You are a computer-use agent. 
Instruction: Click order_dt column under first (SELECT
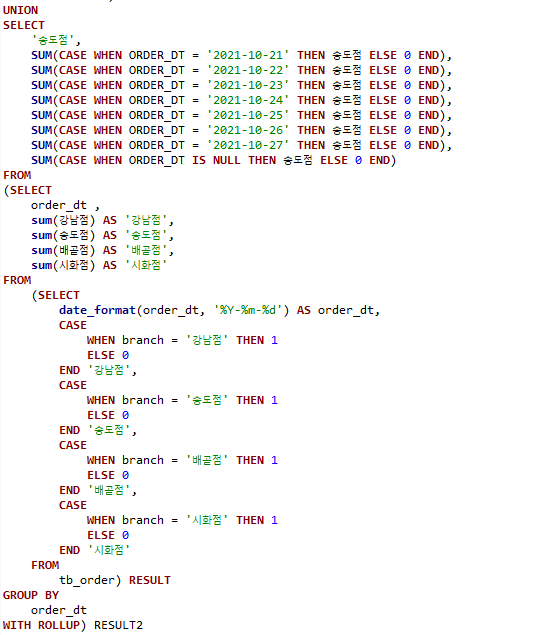pos(59,205)
